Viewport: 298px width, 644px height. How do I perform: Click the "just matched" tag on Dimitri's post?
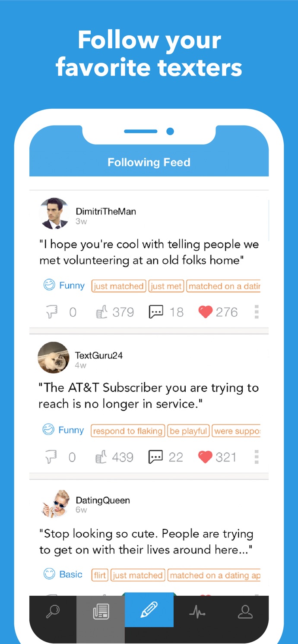click(x=118, y=286)
